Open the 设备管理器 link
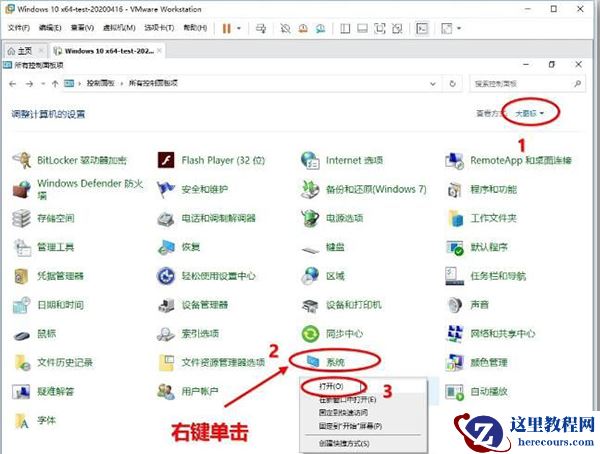 205,305
